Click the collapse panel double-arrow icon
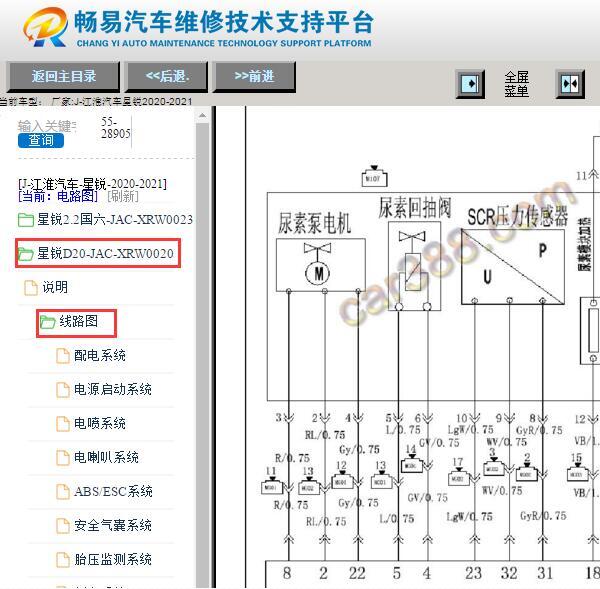 (x=570, y=83)
